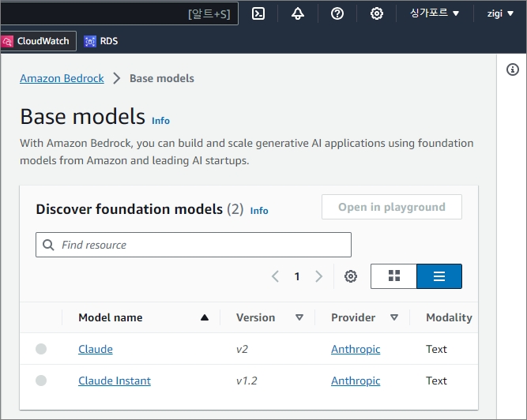Select the Claude model radio button
The height and width of the screenshot is (420, 527).
coord(41,349)
